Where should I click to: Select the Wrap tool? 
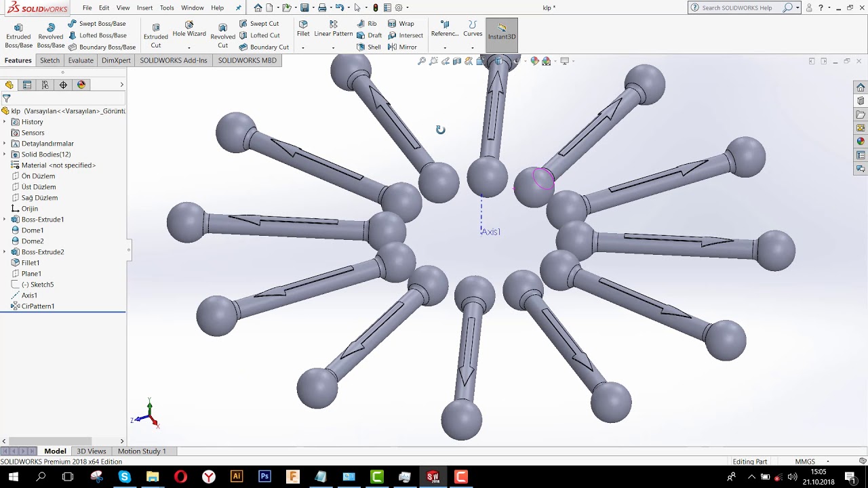click(401, 24)
